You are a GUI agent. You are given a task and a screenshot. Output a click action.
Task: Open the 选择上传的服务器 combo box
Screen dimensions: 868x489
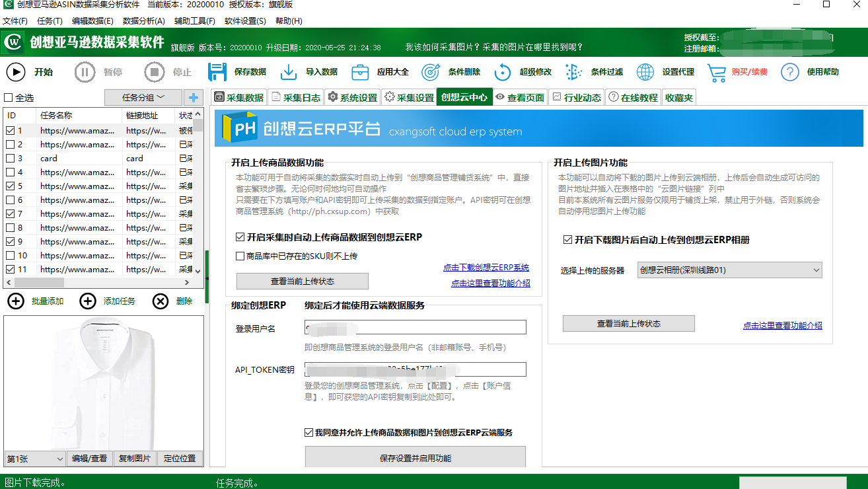pyautogui.click(x=730, y=270)
